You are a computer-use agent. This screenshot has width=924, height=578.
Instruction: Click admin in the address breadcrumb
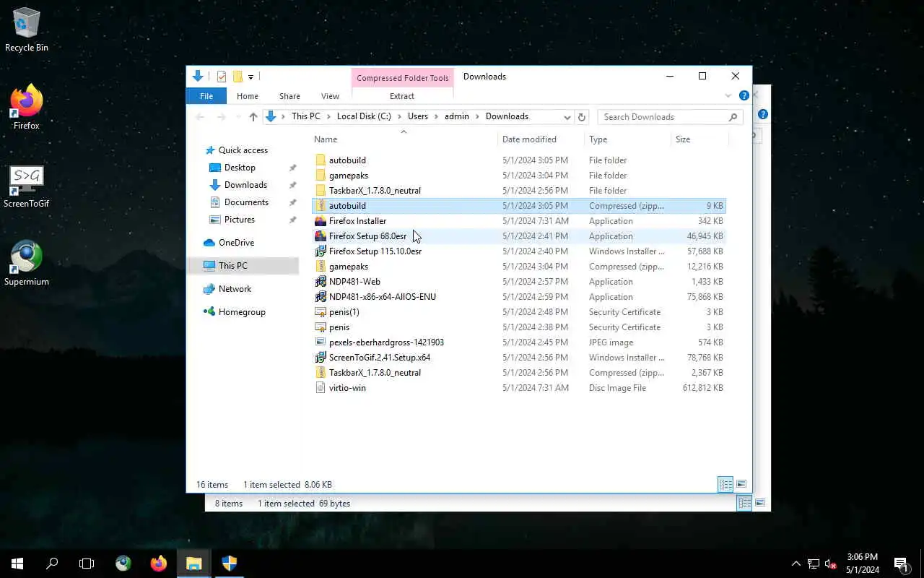[x=457, y=116]
